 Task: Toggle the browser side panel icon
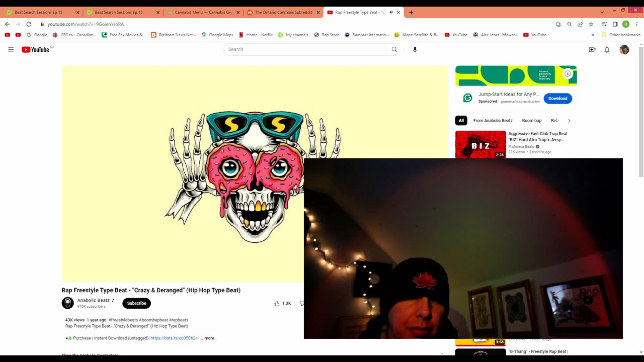[x=615, y=24]
